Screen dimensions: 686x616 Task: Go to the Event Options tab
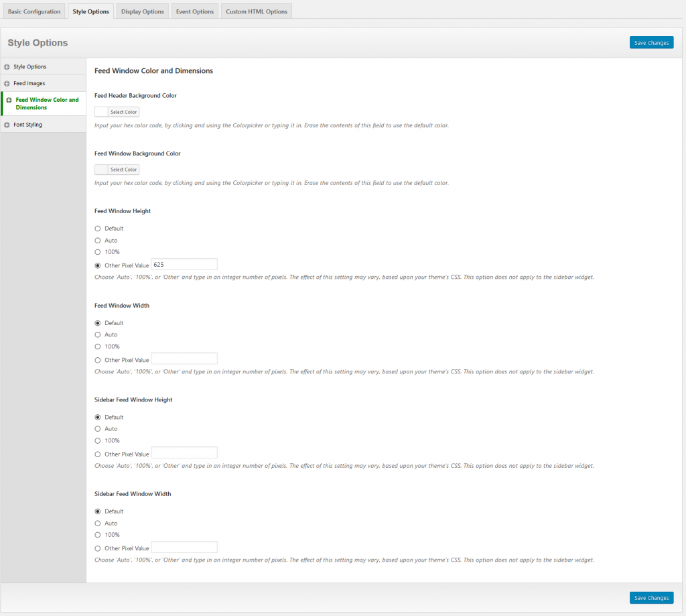click(194, 11)
